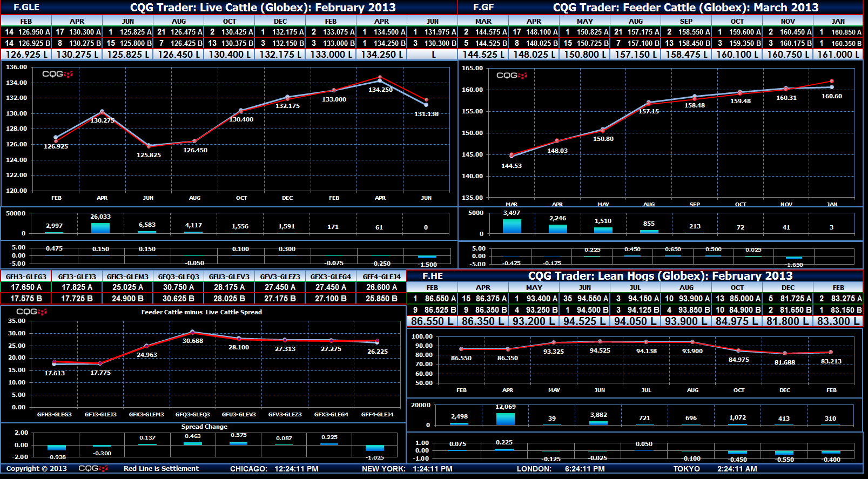
Task: Click the 134.500 A ask quote
Action: point(389,32)
